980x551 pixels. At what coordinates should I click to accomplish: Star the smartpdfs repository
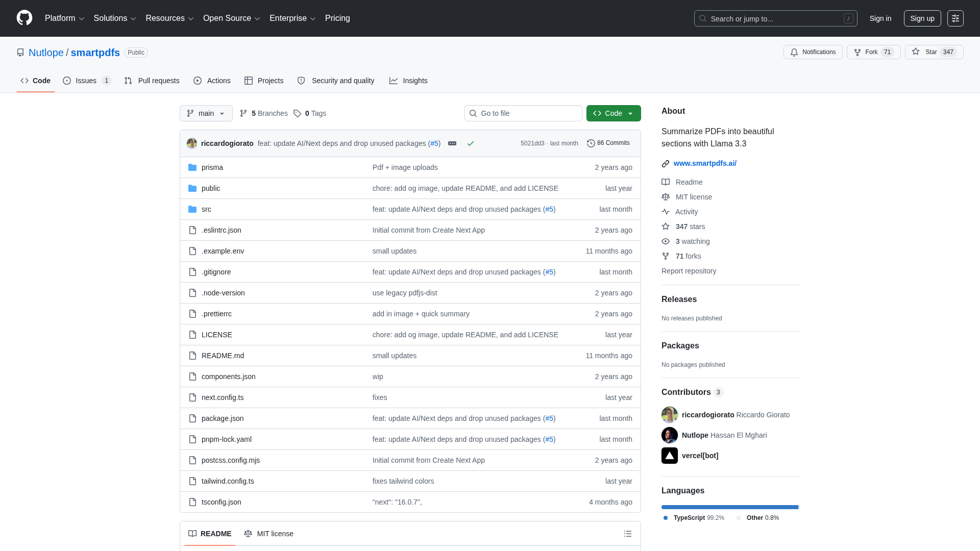click(934, 52)
